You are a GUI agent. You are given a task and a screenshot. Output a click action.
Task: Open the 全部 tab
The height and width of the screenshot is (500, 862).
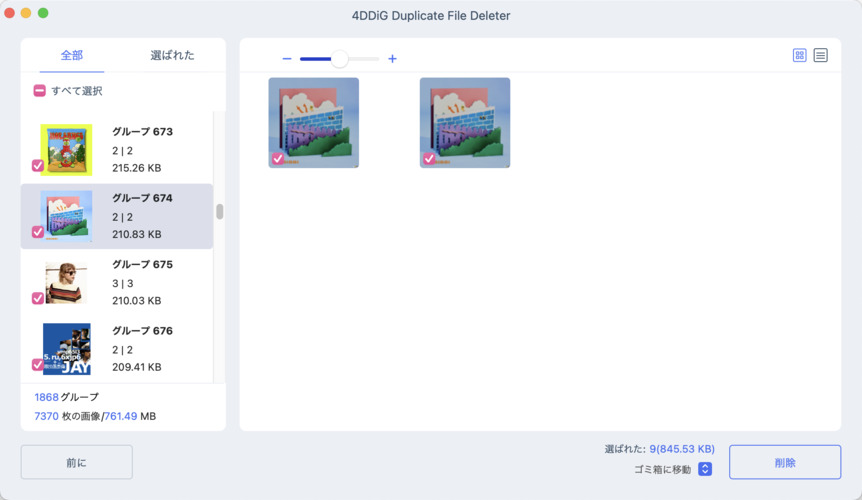71,55
